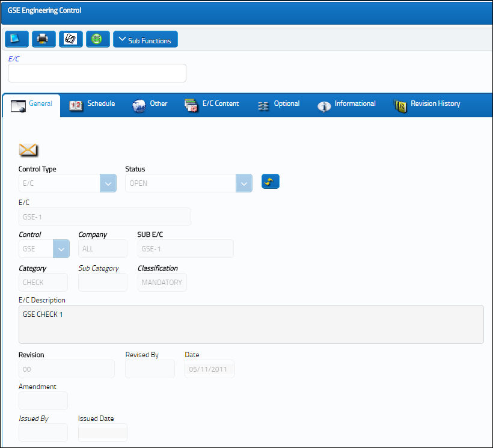Click the Status box showing OPEN

(x=180, y=183)
